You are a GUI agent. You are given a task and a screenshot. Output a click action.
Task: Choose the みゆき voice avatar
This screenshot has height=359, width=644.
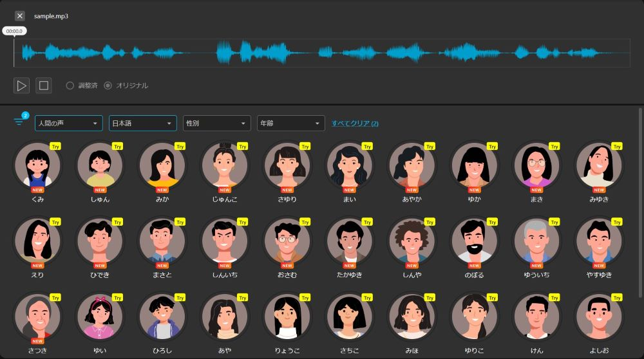point(599,165)
